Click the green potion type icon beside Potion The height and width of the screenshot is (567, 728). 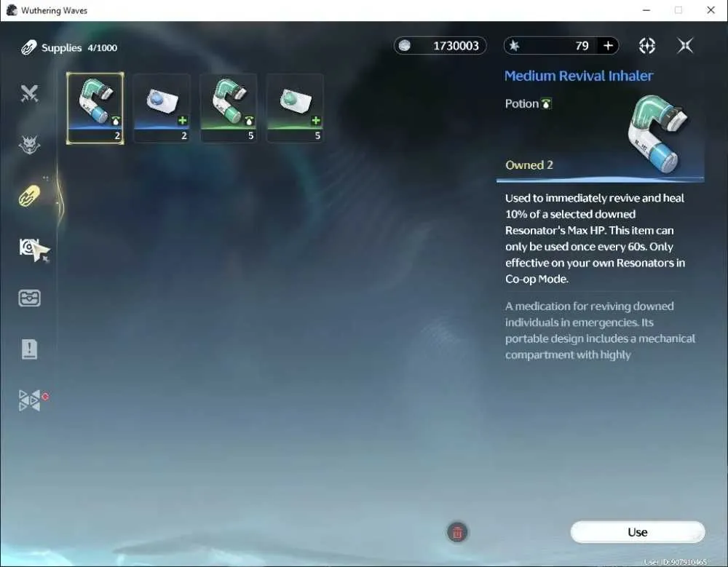click(x=547, y=103)
